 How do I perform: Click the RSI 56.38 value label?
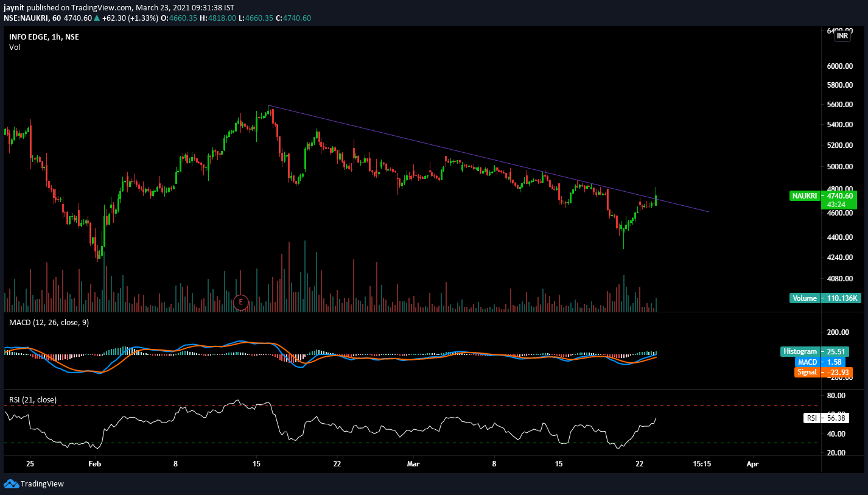(826, 418)
